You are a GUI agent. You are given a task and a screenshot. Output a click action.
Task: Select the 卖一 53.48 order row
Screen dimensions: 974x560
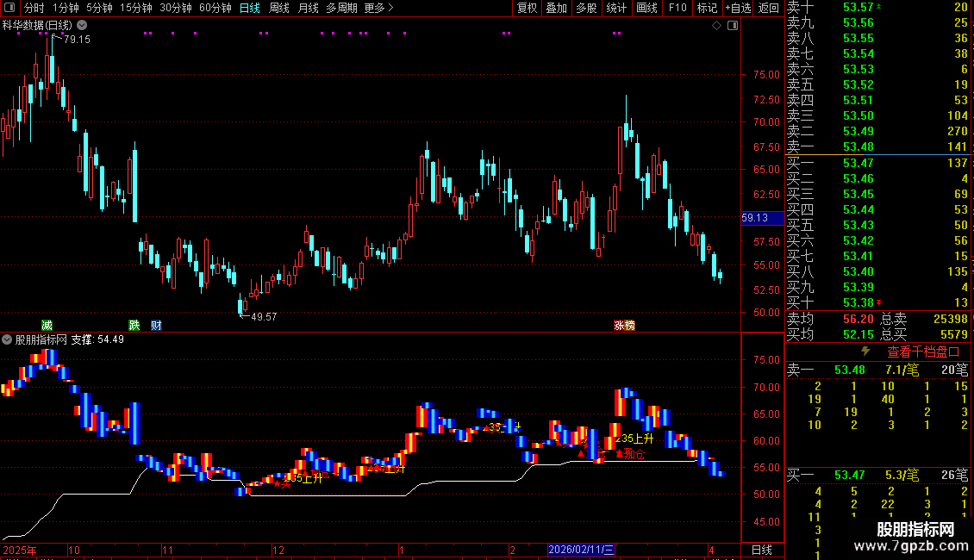click(x=877, y=146)
